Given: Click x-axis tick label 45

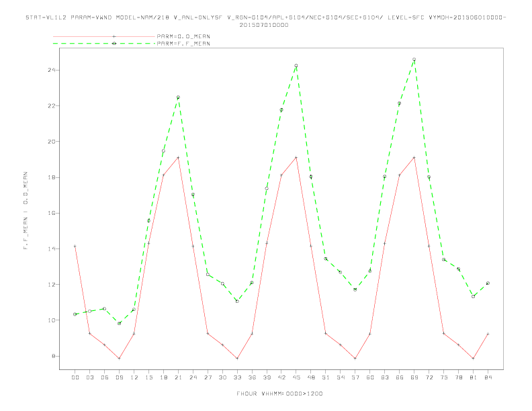Looking at the screenshot, I should 296,377.
